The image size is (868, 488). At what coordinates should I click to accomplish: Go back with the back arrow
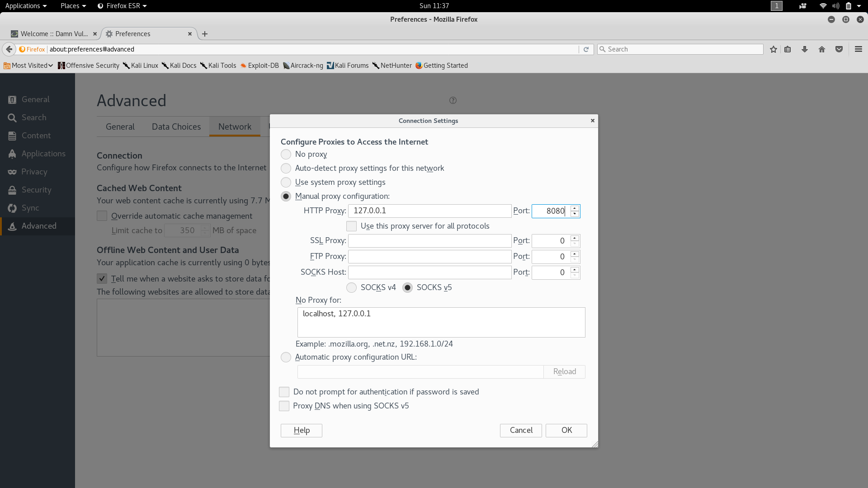pyautogui.click(x=9, y=49)
